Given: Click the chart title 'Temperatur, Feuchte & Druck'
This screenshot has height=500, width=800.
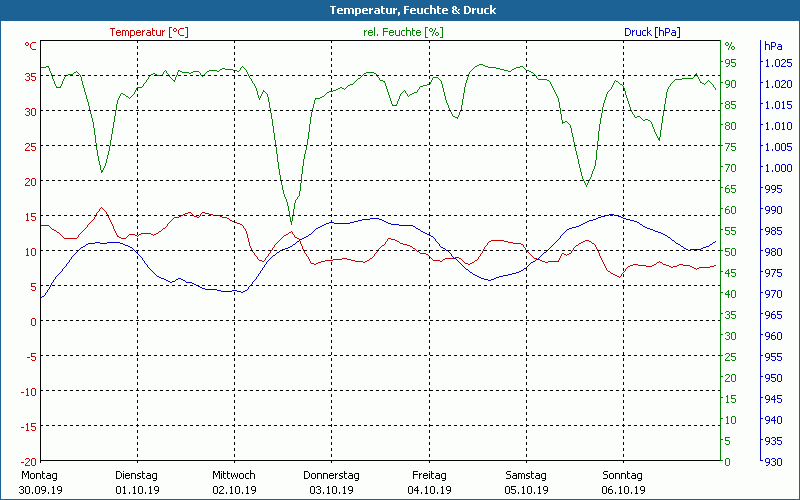Looking at the screenshot, I should [x=399, y=9].
